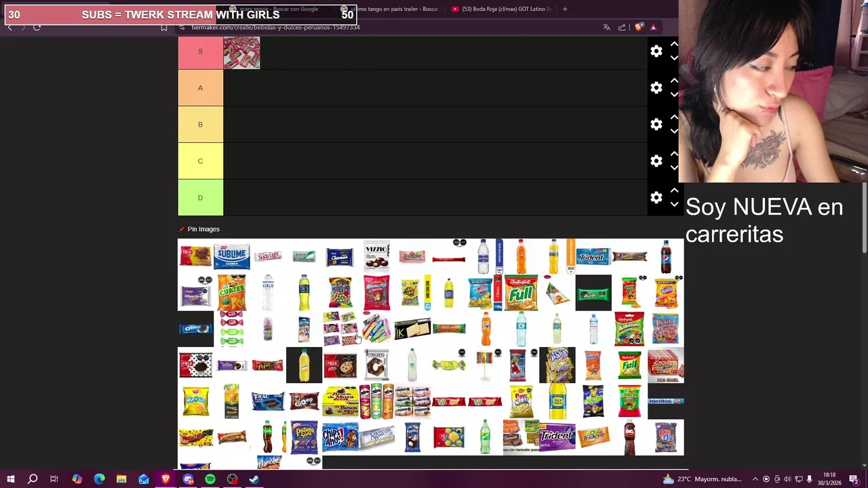Screen dimensions: 868x488
Task: Open a new browser tab
Action: click(x=565, y=9)
